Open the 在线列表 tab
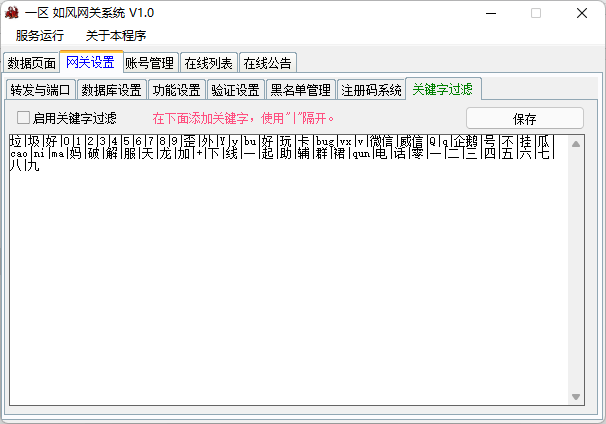 [208, 63]
